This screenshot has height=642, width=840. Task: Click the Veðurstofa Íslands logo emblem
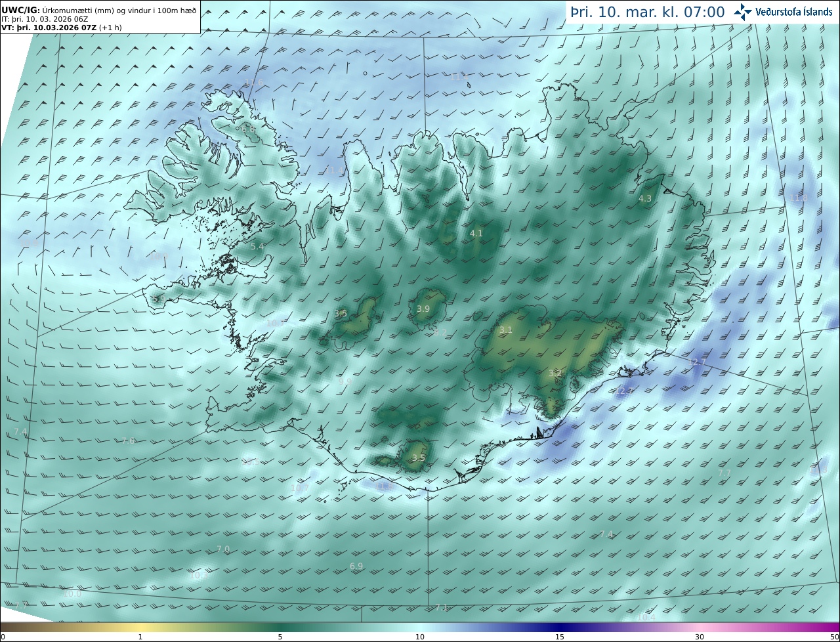click(743, 11)
